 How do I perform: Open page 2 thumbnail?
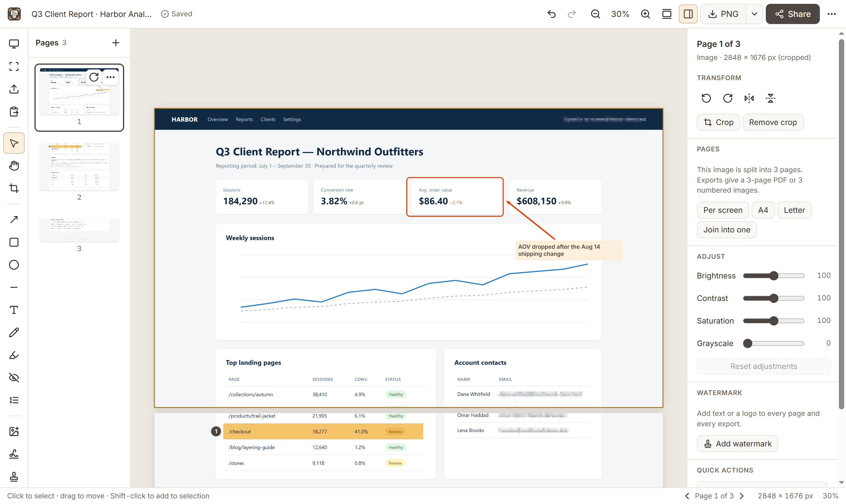pyautogui.click(x=79, y=167)
